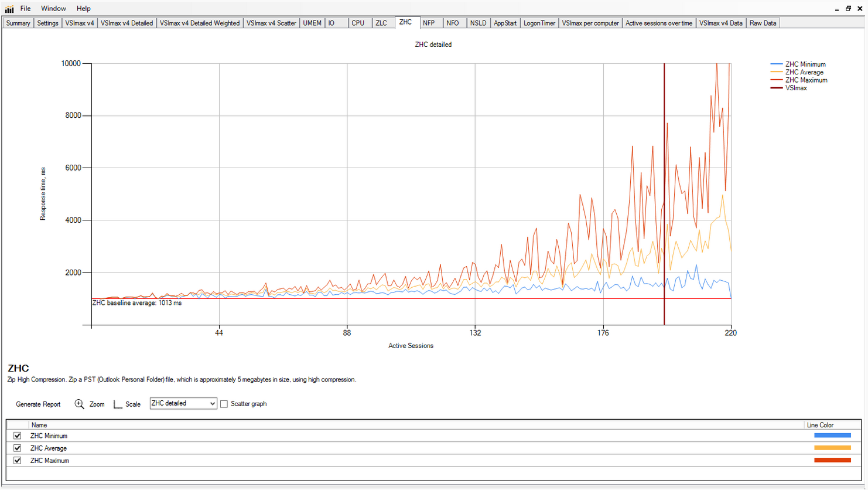Click the Response time axis label

[43, 194]
